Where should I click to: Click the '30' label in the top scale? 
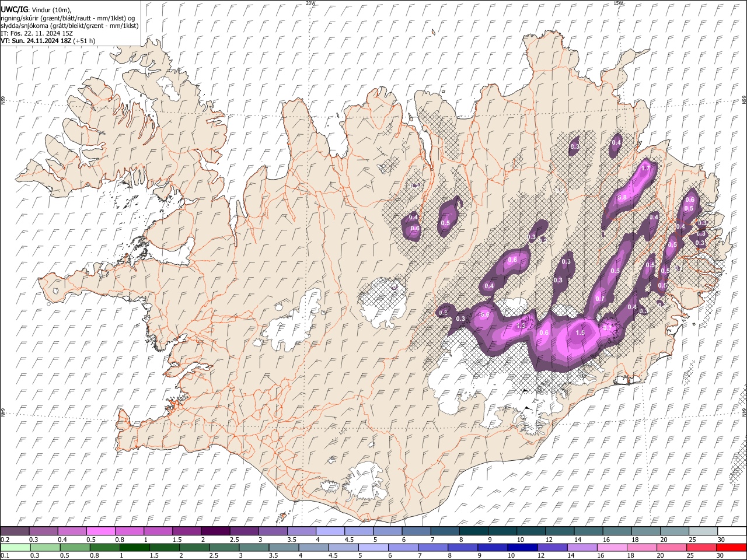point(721,540)
